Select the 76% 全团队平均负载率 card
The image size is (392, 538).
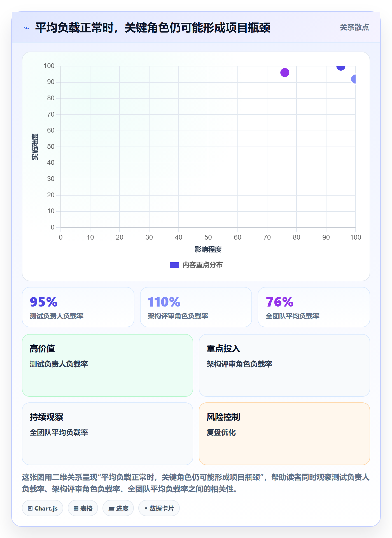tap(314, 307)
